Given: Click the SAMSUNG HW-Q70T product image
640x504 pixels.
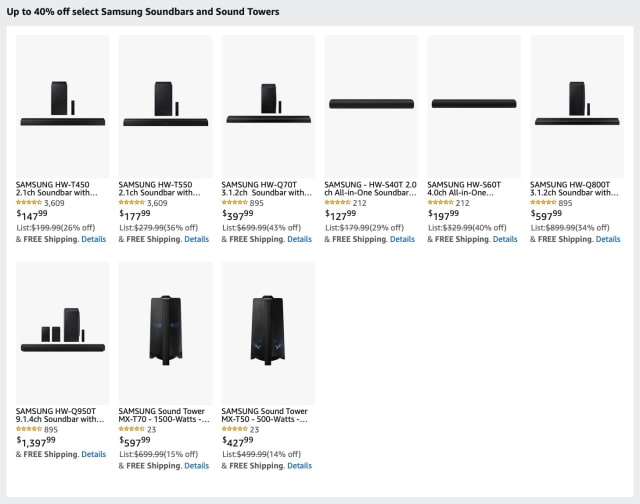Looking at the screenshot, I should point(268,105).
